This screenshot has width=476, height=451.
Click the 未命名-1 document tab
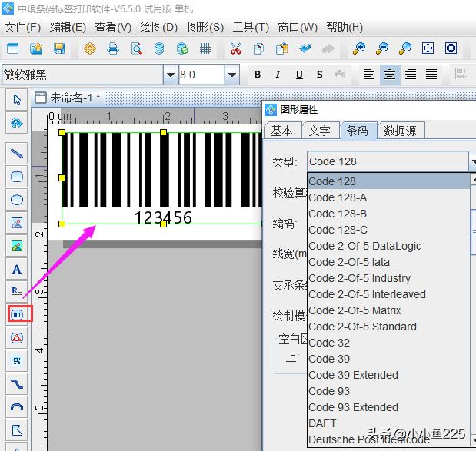click(x=75, y=98)
